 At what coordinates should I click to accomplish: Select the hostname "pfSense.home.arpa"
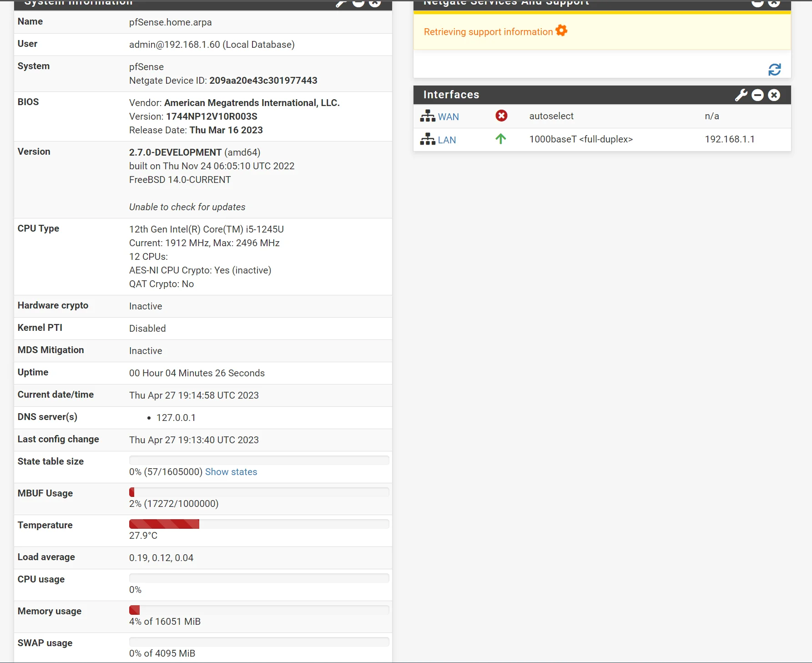171,22
